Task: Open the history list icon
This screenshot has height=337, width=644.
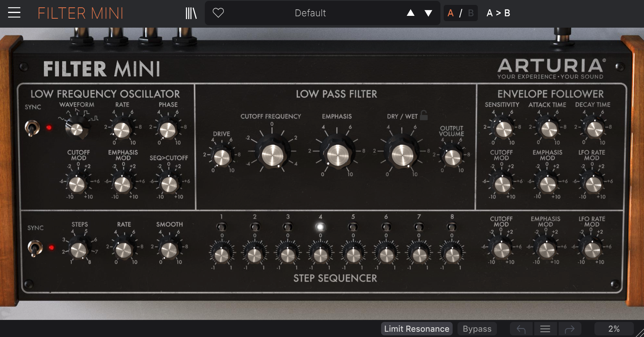Action: (x=545, y=329)
